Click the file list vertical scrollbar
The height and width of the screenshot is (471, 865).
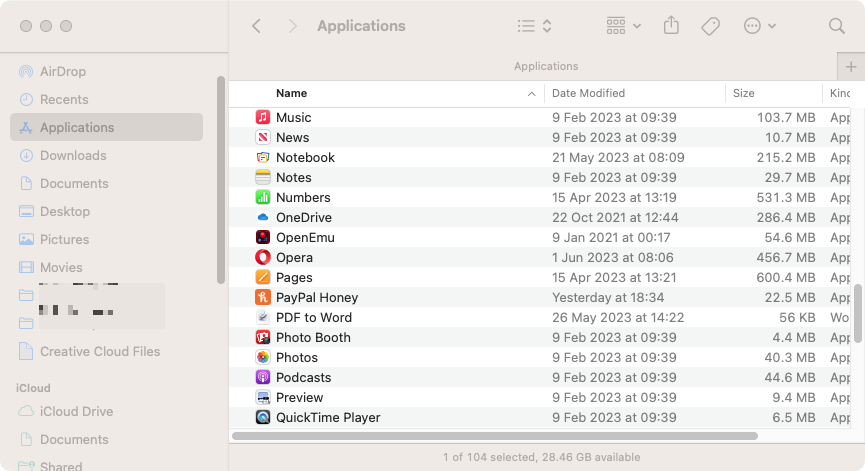click(858, 313)
